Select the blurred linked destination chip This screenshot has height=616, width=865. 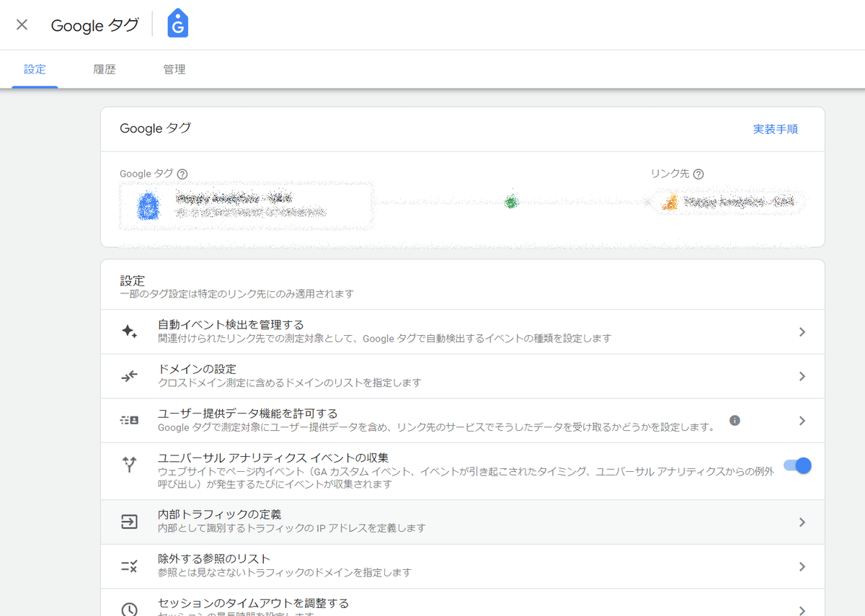pyautogui.click(x=728, y=202)
